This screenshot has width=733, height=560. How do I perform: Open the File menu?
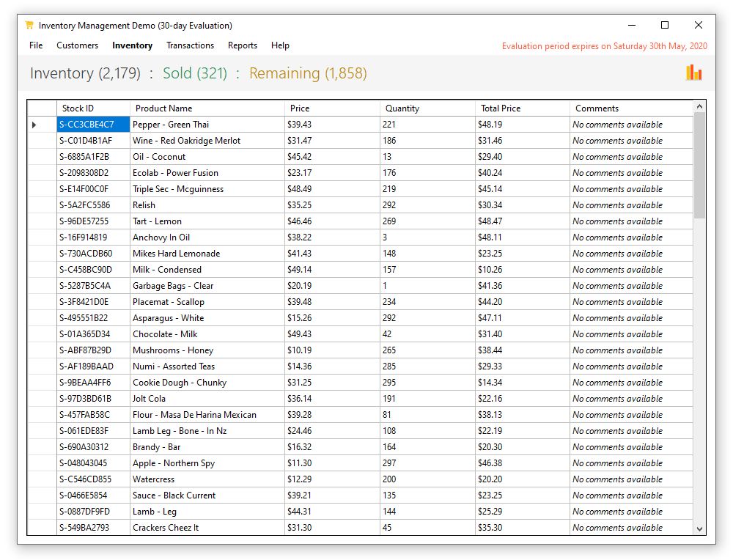[36, 45]
